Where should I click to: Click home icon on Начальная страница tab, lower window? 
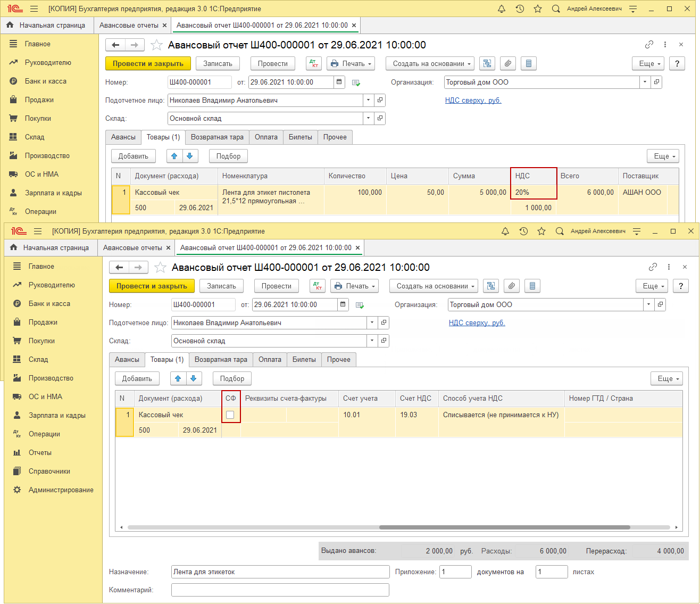click(x=13, y=247)
